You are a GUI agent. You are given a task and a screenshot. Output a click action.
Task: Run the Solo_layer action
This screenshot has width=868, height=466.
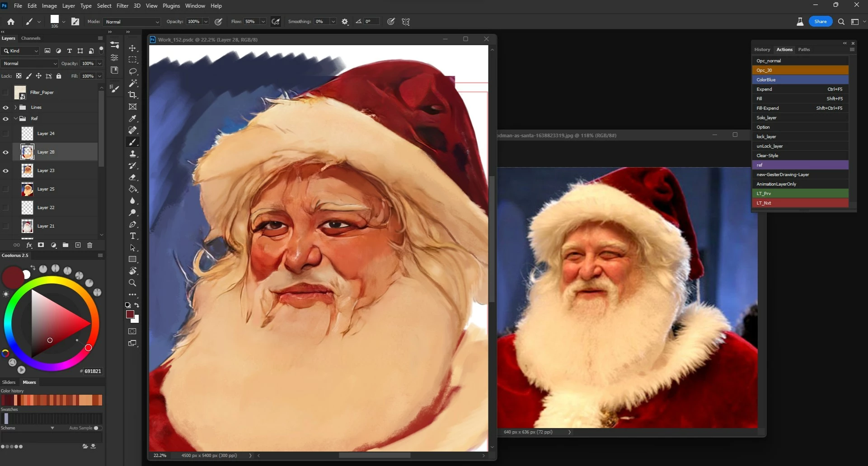point(800,118)
